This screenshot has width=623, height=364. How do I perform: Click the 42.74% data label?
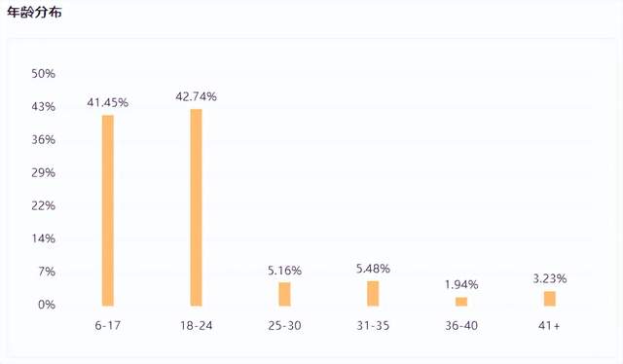click(x=197, y=96)
